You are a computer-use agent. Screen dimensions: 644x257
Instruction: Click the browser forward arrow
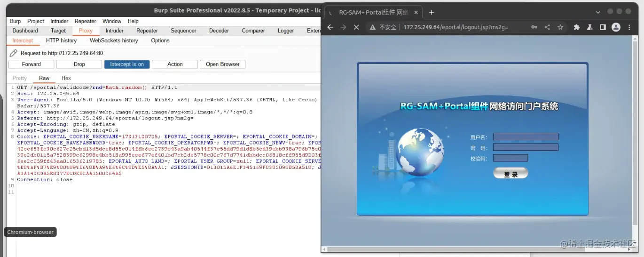click(343, 27)
